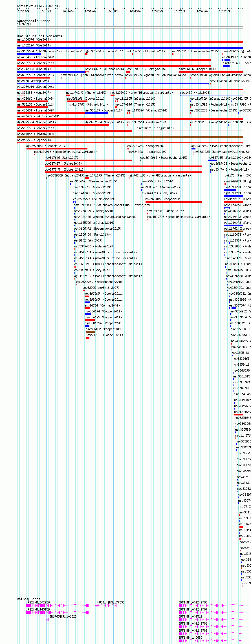Open nsv832886 (Wong2007) variant

tap(34, 93)
